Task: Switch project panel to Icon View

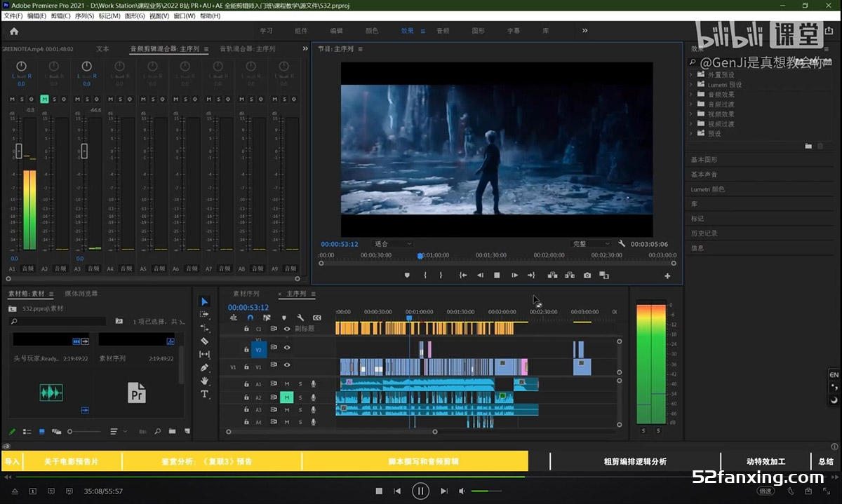Action: [x=41, y=431]
